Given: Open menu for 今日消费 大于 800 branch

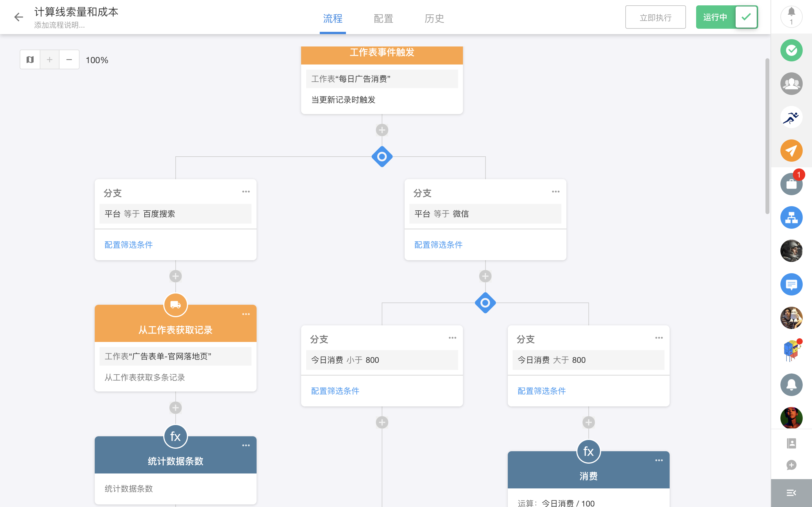Looking at the screenshot, I should (x=659, y=338).
